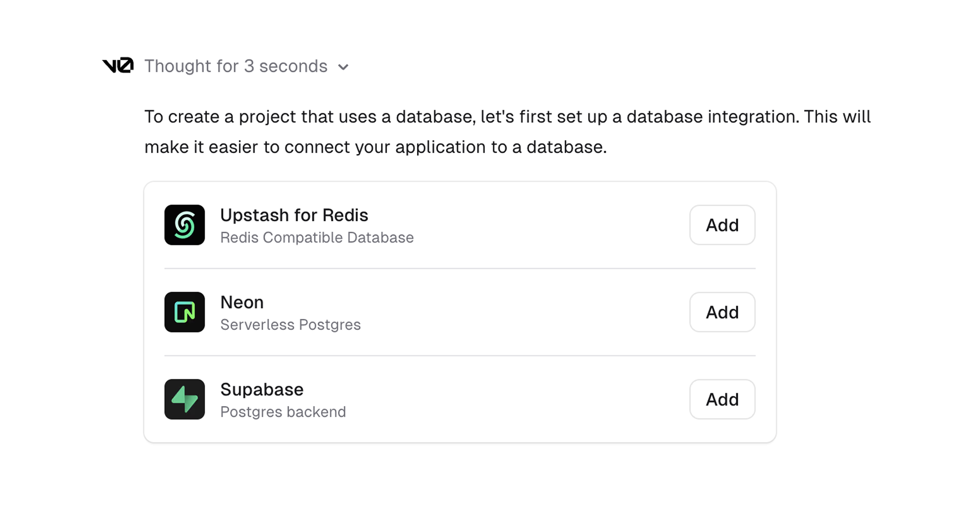This screenshot has width=980, height=513.
Task: Add the Upstash for Redis integration
Action: coord(722,225)
